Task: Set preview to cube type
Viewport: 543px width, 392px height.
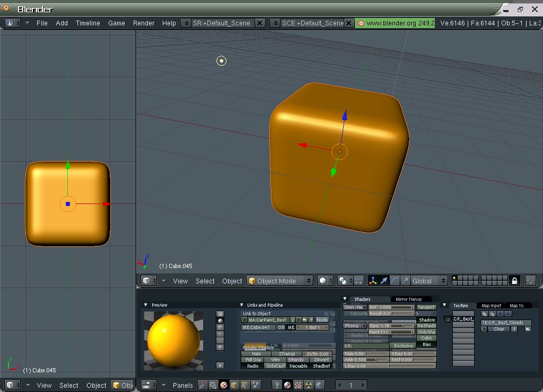Action: (220, 327)
